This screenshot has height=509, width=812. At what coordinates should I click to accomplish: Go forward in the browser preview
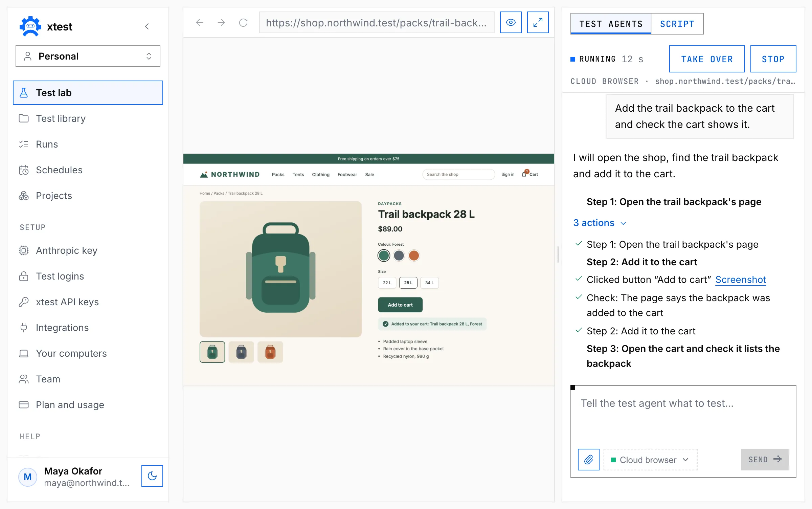pyautogui.click(x=221, y=23)
